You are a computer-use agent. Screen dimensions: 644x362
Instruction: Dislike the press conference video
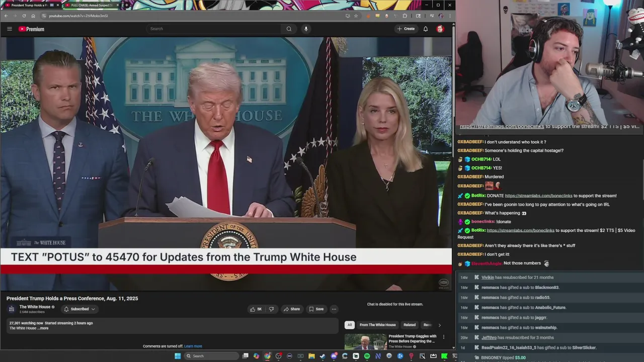click(x=272, y=309)
